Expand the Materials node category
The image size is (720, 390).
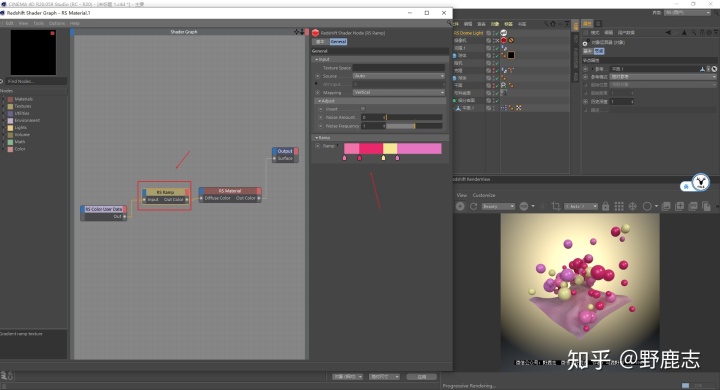[x=4, y=99]
